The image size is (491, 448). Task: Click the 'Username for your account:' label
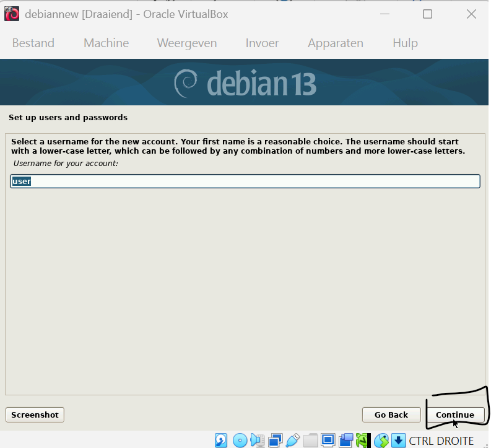(x=66, y=163)
